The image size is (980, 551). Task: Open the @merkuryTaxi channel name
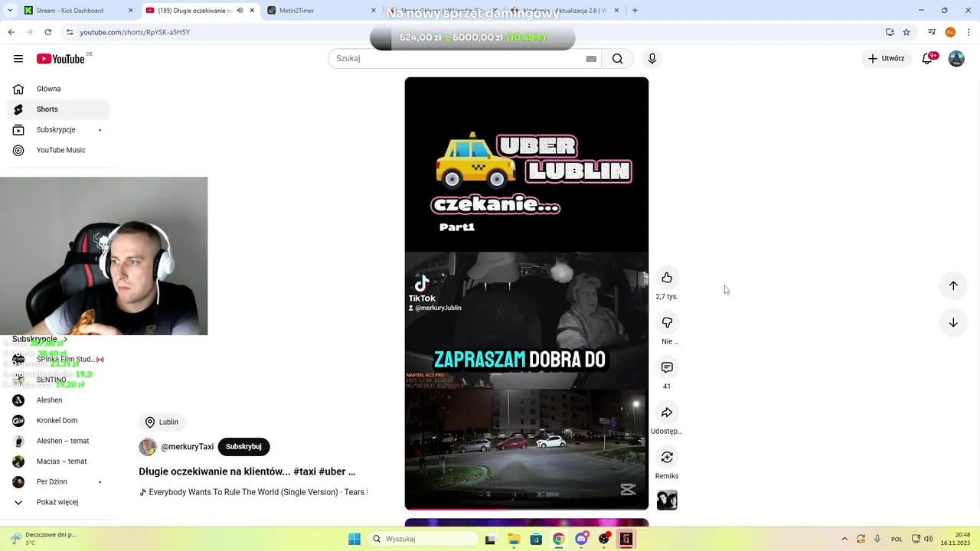point(187,447)
